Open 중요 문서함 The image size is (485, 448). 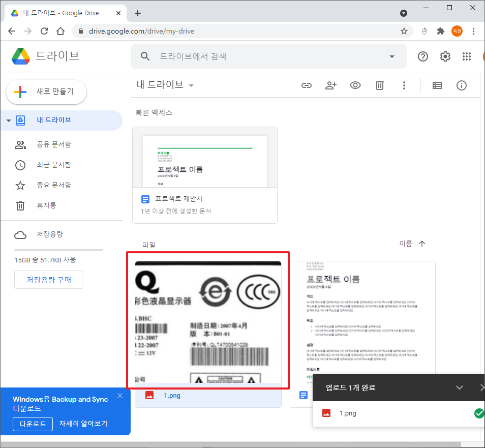[54, 185]
